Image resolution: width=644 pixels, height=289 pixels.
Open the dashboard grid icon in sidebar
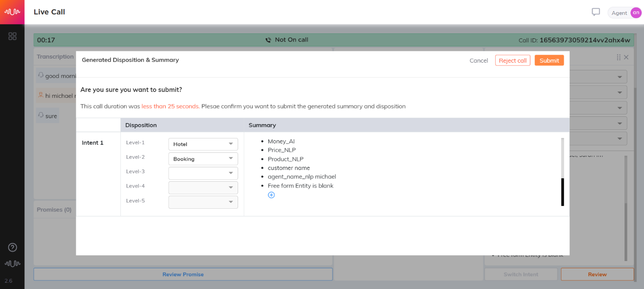(x=13, y=36)
